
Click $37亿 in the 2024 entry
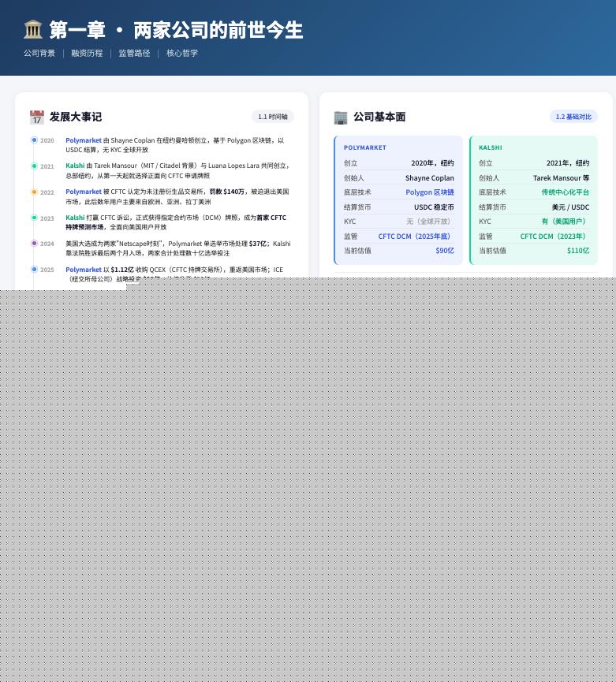[x=258, y=244]
